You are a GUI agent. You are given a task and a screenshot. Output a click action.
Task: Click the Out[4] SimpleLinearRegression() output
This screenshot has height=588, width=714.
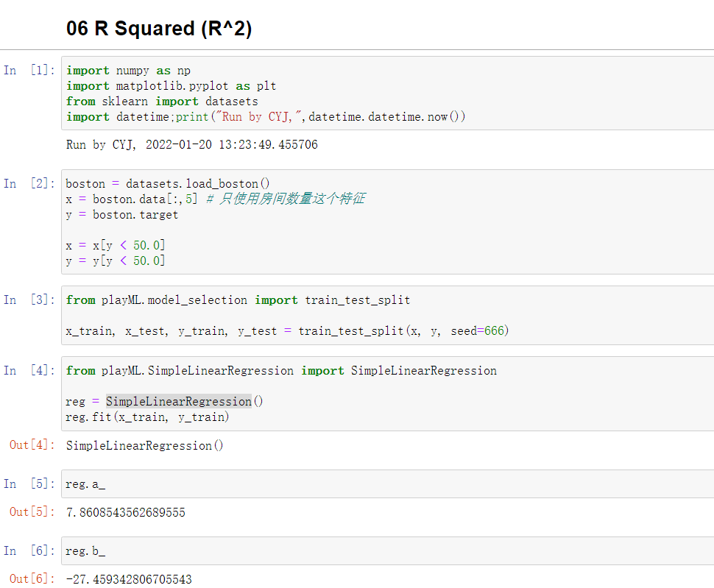coord(144,445)
